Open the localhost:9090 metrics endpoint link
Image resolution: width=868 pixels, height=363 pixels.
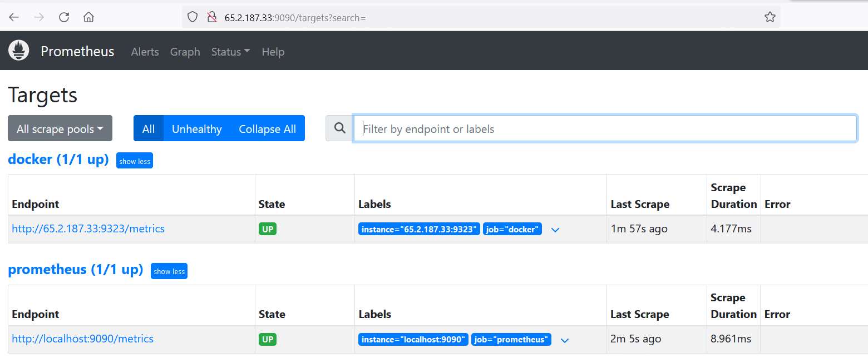82,339
